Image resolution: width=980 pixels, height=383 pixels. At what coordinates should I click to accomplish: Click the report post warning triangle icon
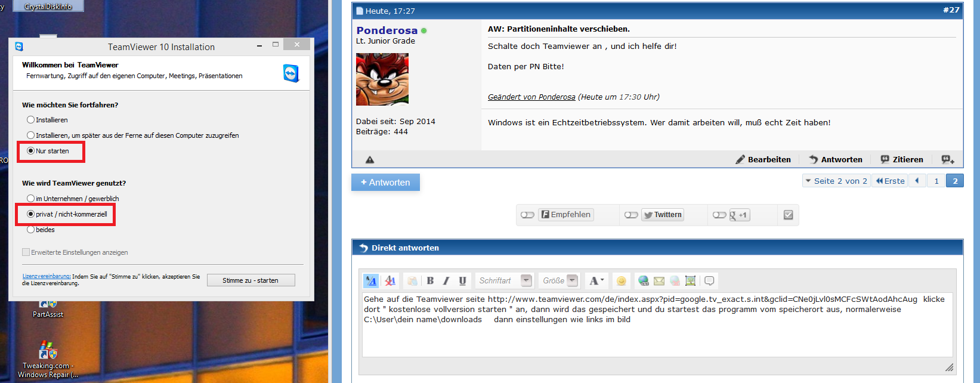tap(370, 159)
